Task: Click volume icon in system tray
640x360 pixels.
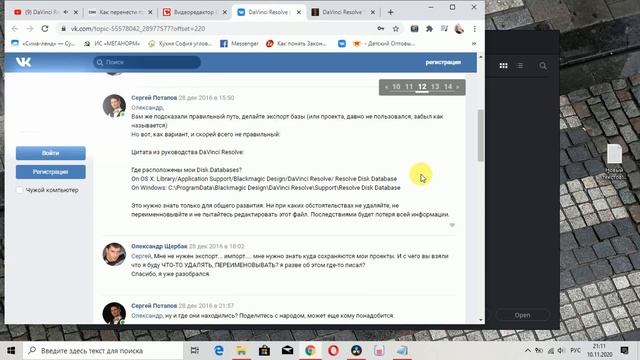Action: [560, 351]
